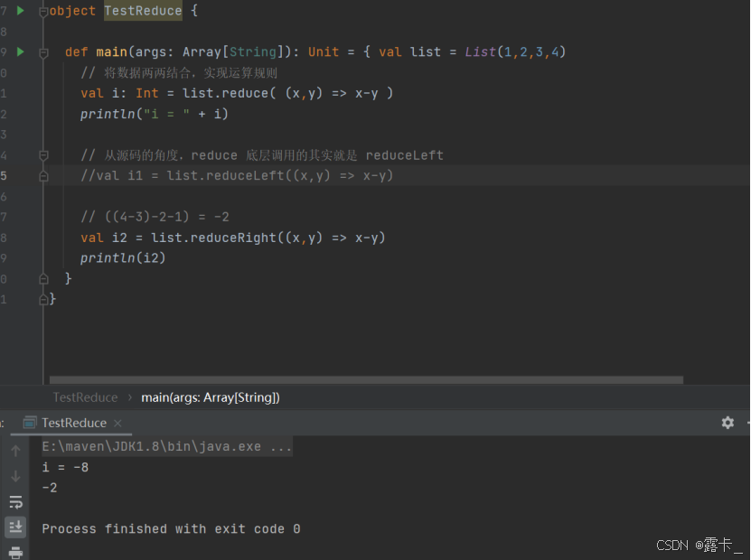Click the down arrow in run console sidebar
Viewport: 751px width, 560px height.
(15, 476)
